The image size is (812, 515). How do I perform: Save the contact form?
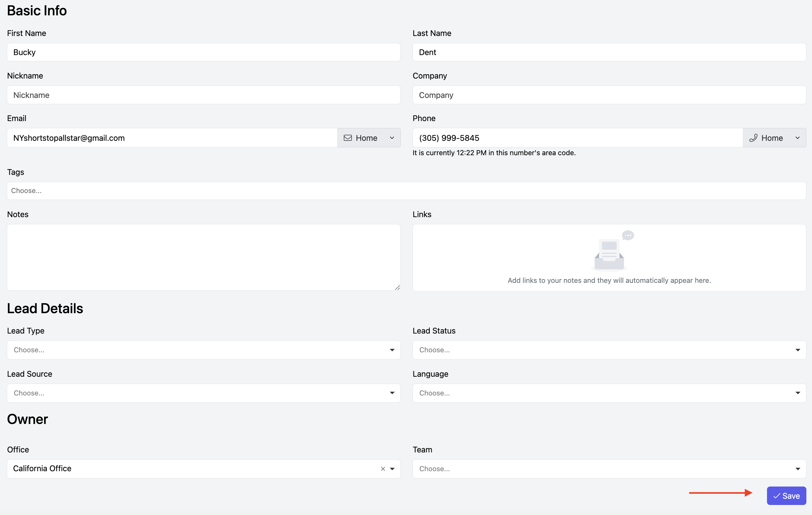tap(786, 496)
